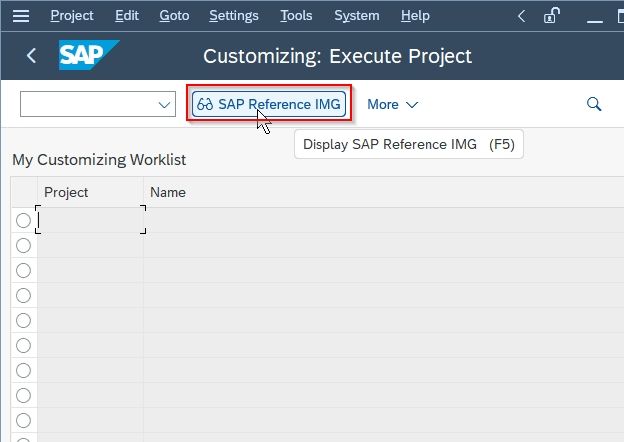Select the fourth worklist row radio button
Screen dimensions: 624x442
point(23,296)
